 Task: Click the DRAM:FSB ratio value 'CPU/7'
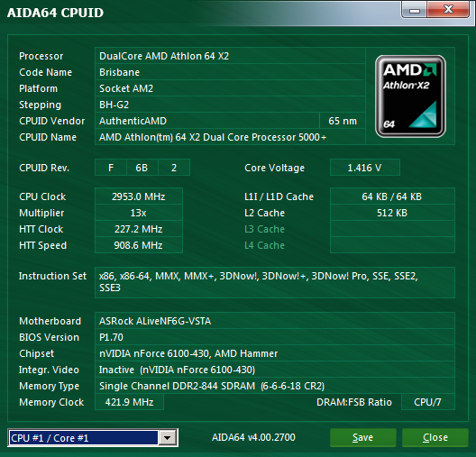tap(428, 402)
